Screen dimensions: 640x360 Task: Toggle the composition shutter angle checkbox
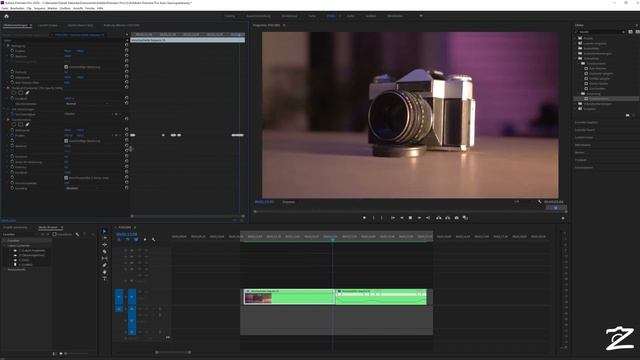click(x=66, y=178)
